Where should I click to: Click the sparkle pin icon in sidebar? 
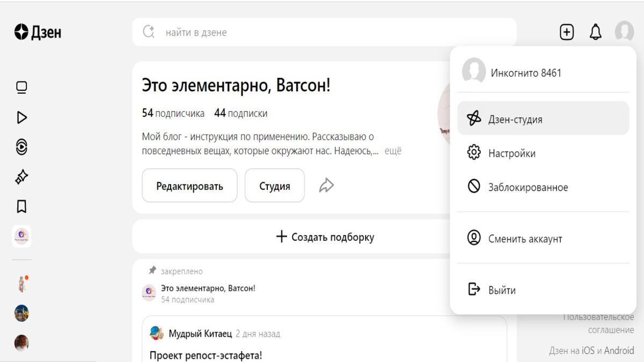21,176
